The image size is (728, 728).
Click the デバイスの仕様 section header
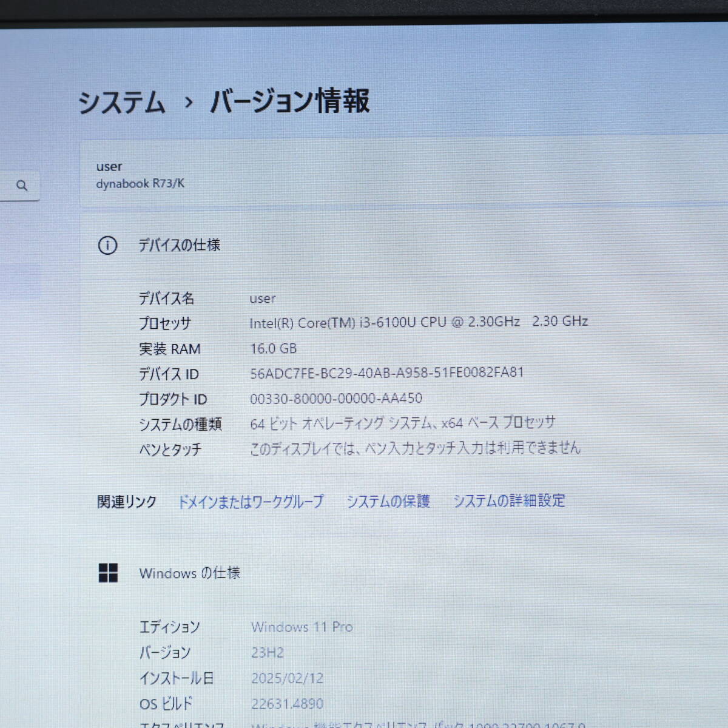coord(179,245)
